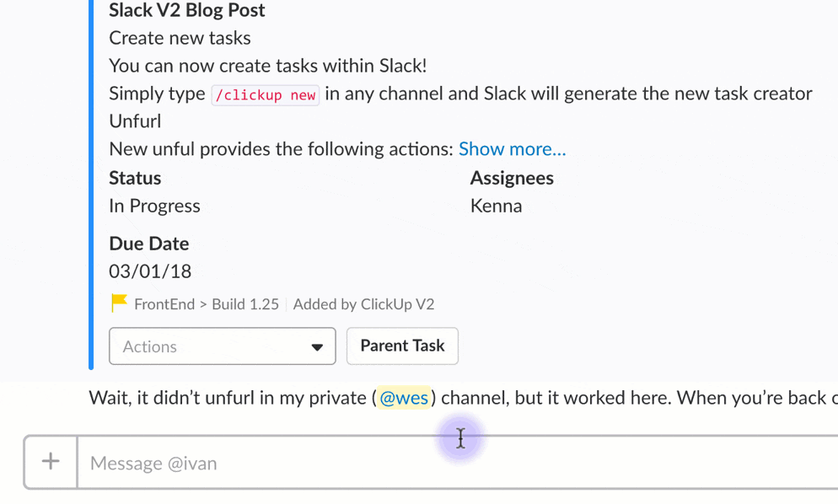Click the In Progress status value

tap(155, 206)
